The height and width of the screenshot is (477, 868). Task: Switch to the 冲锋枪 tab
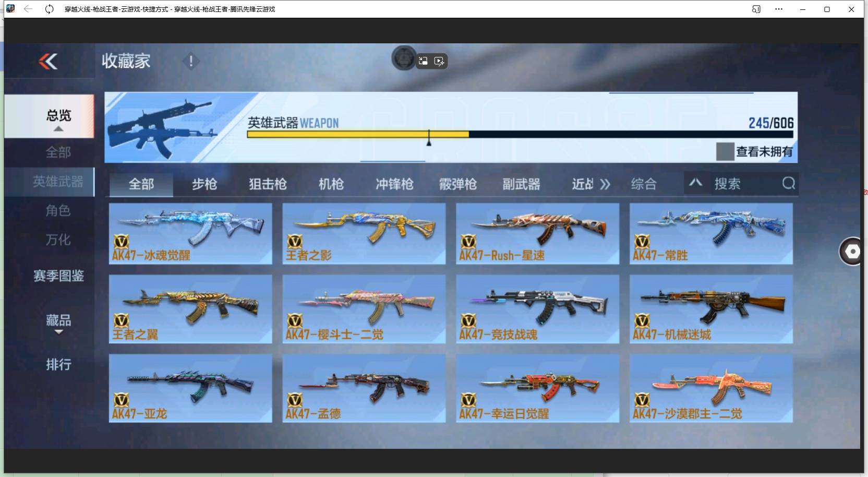(x=394, y=184)
